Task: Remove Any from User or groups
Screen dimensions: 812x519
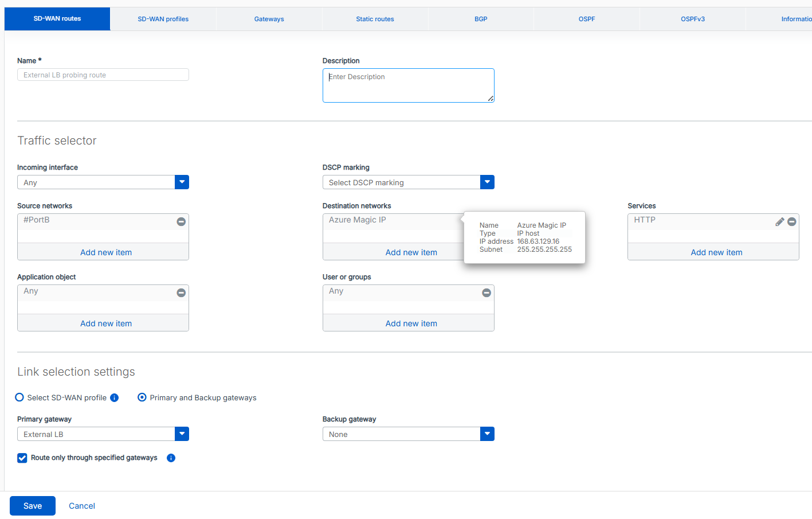Action: [x=487, y=292]
